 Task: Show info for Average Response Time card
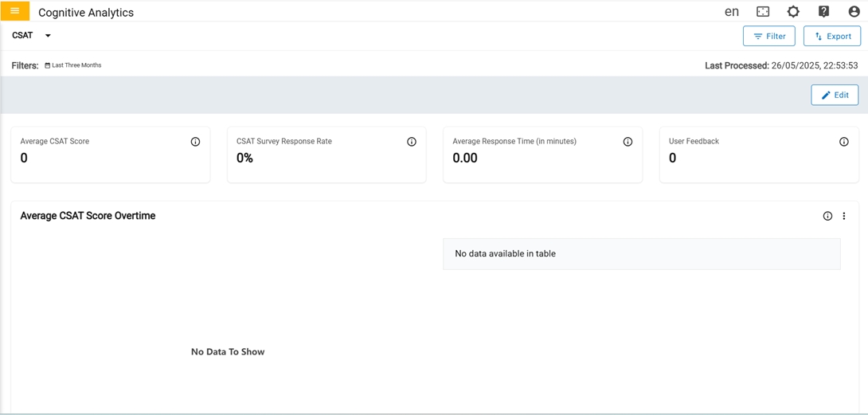(x=628, y=142)
